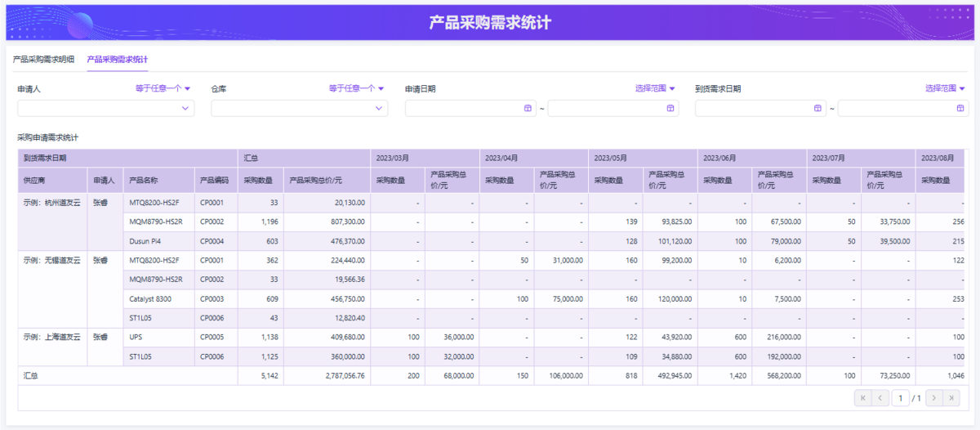Image resolution: width=980 pixels, height=430 pixels.
Task: Click the 示例：无锡道友云 supplier cell
Action: point(52,261)
